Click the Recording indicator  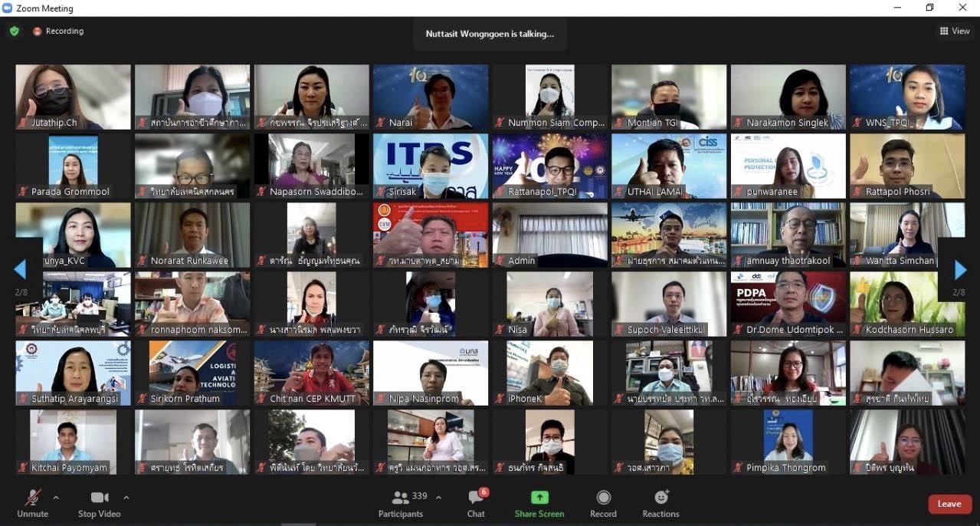[58, 31]
